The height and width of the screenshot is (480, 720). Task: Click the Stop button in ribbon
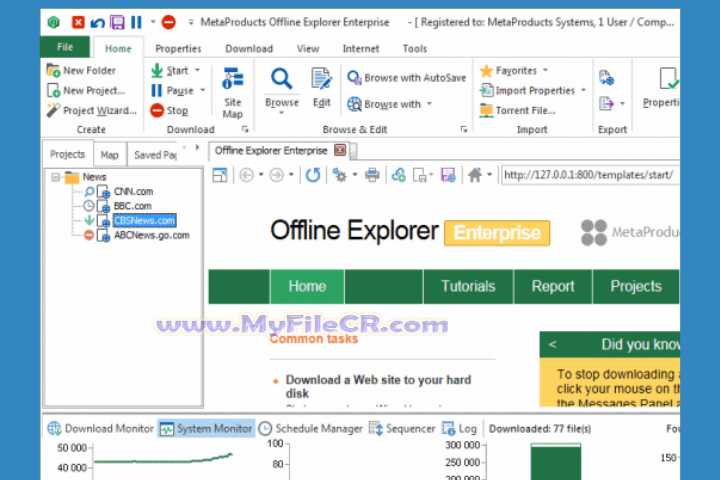169,110
